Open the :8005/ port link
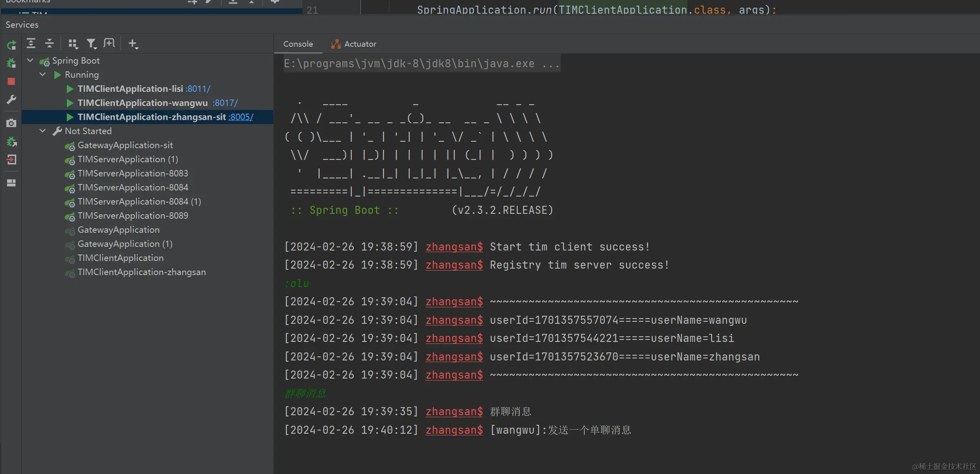Viewport: 980px width, 474px height. (x=241, y=117)
